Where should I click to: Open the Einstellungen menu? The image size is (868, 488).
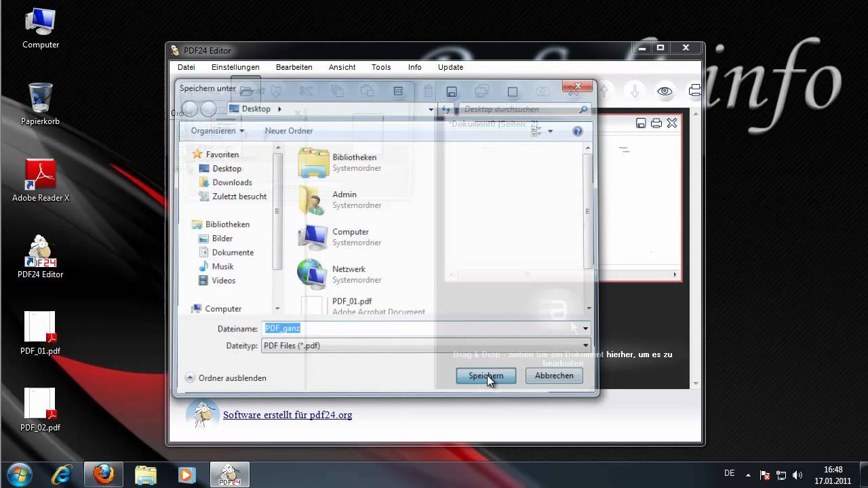click(235, 67)
